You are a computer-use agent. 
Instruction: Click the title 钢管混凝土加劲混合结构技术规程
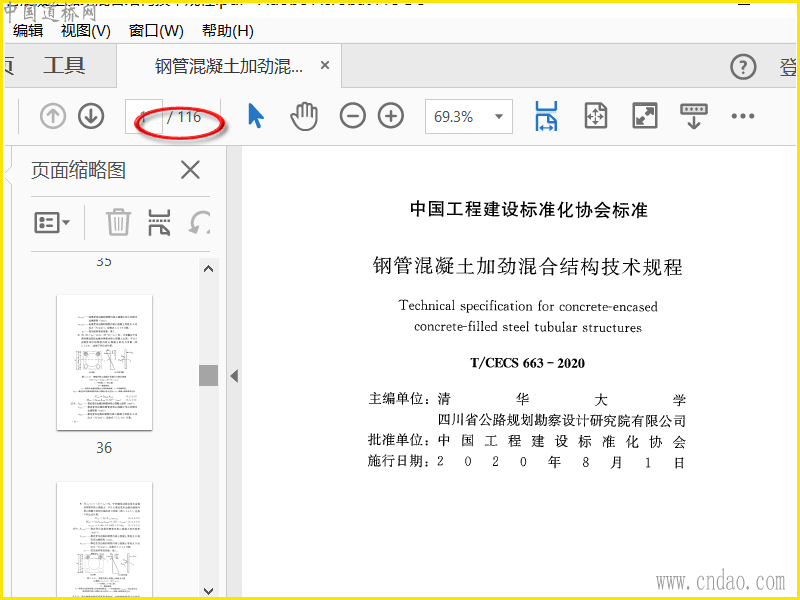coord(528,266)
